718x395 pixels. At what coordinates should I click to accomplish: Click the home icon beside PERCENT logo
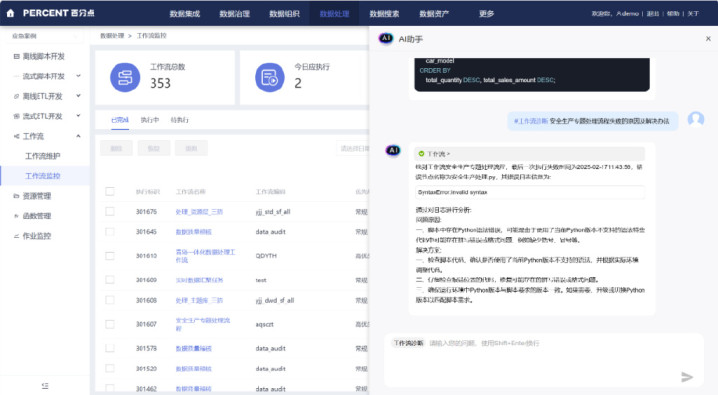(10, 13)
